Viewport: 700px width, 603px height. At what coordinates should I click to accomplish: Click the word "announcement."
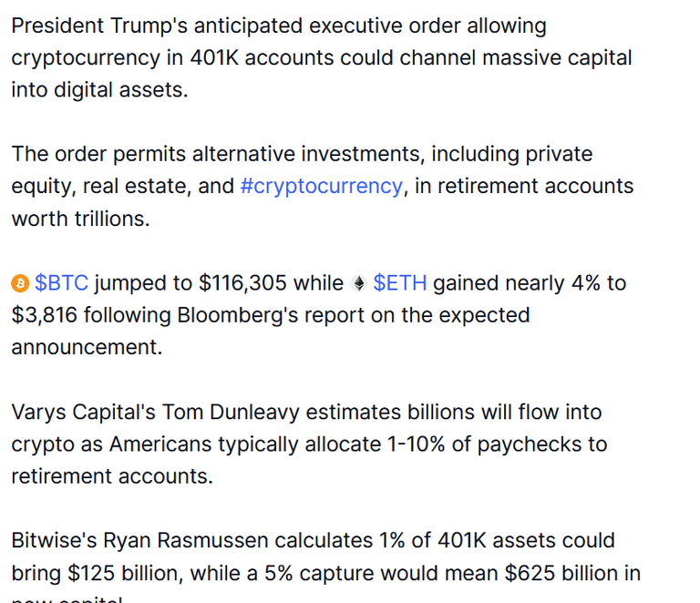click(x=87, y=347)
